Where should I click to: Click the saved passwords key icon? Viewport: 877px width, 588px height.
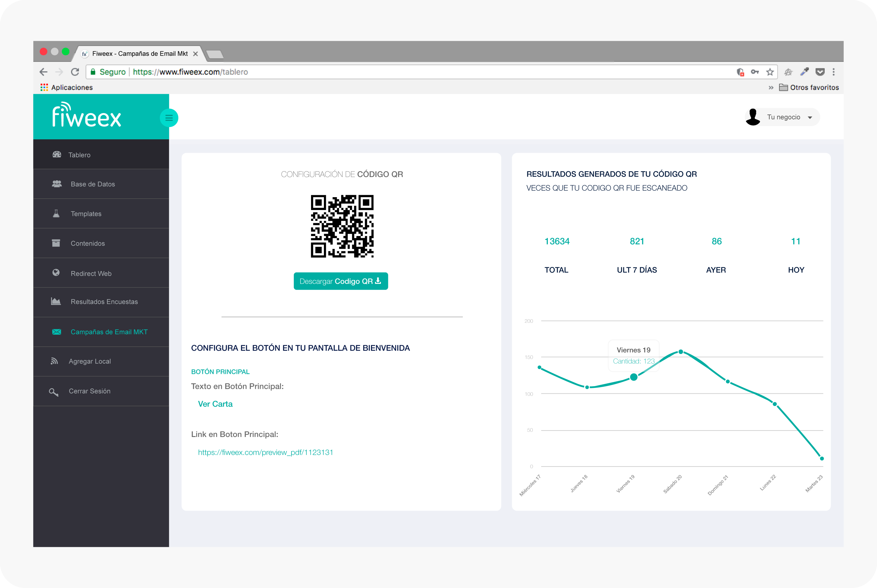pos(755,72)
